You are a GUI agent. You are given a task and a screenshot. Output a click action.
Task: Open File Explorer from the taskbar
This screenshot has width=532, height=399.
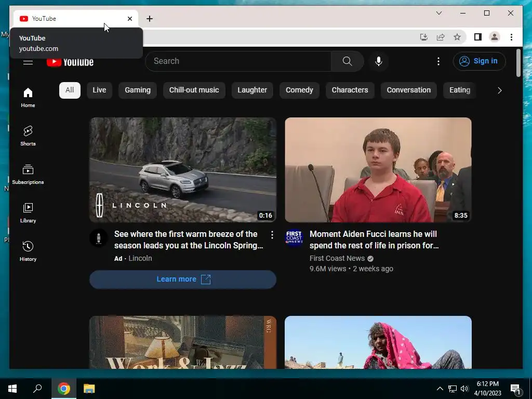[89, 389]
